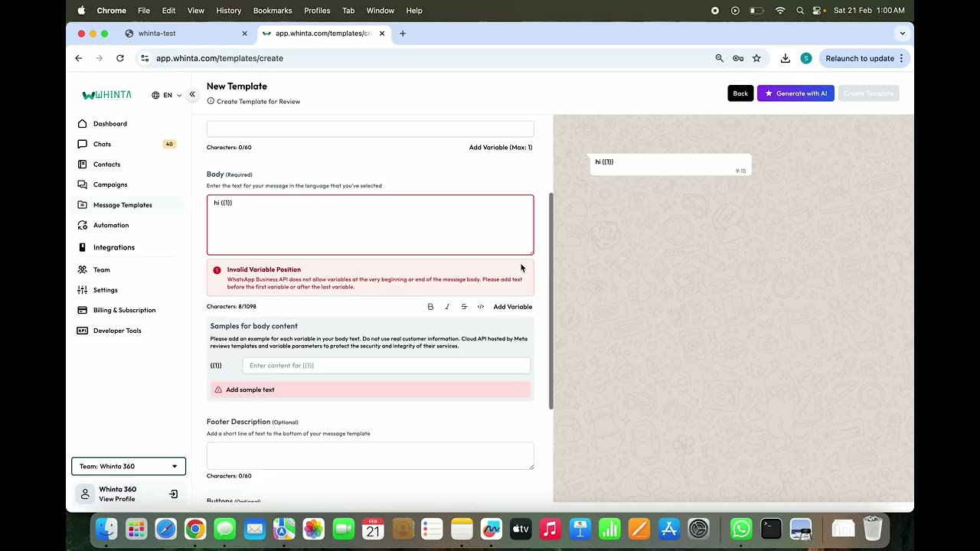Open Chrome downloads icon

tap(786, 58)
